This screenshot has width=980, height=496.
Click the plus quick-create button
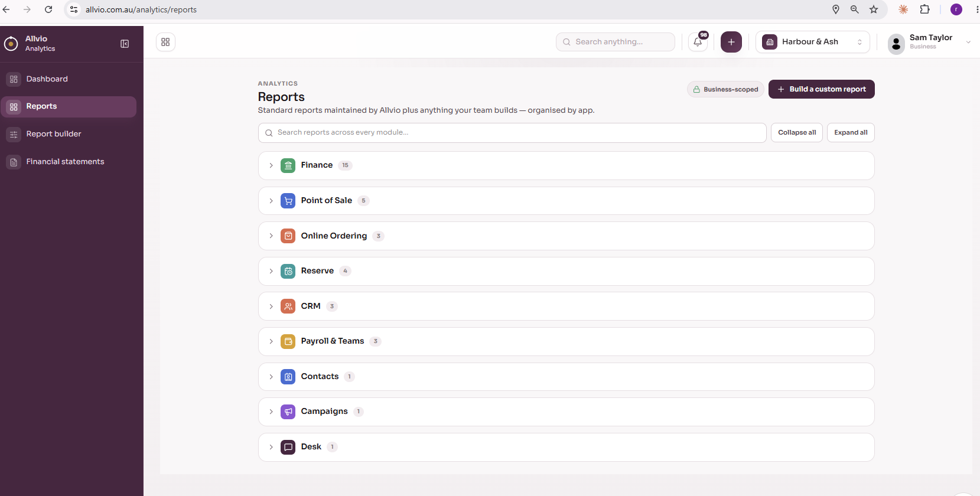coord(731,42)
